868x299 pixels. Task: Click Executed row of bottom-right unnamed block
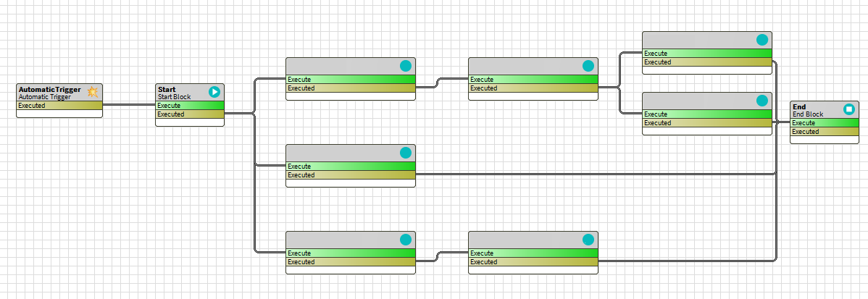[x=533, y=262]
